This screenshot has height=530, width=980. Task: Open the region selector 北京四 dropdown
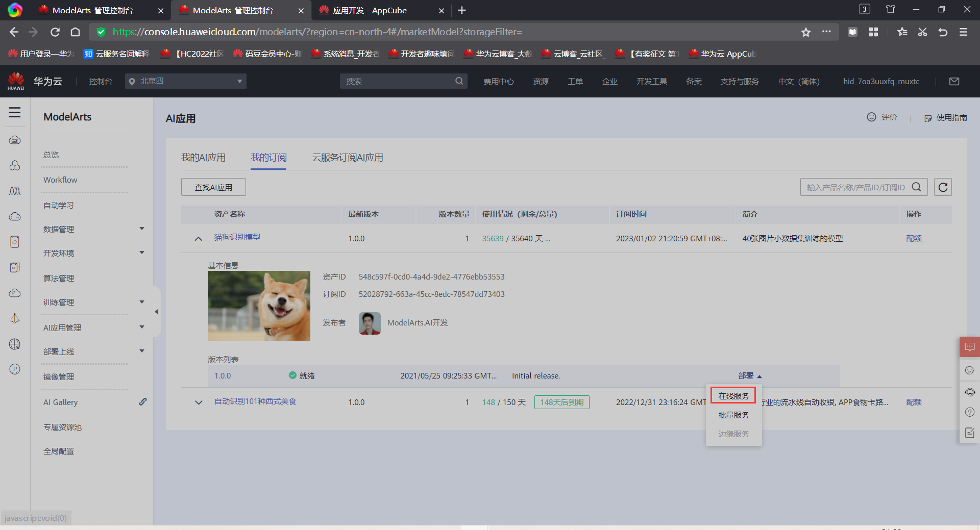(186, 81)
